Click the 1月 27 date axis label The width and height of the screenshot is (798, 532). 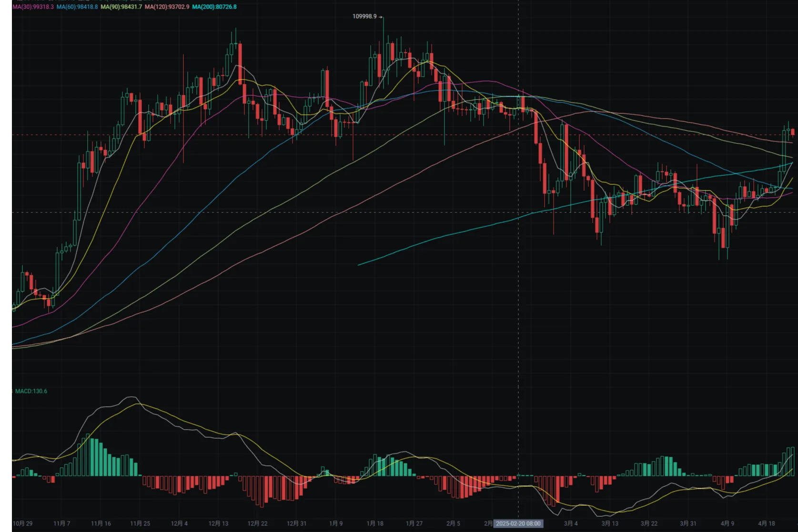point(414,523)
